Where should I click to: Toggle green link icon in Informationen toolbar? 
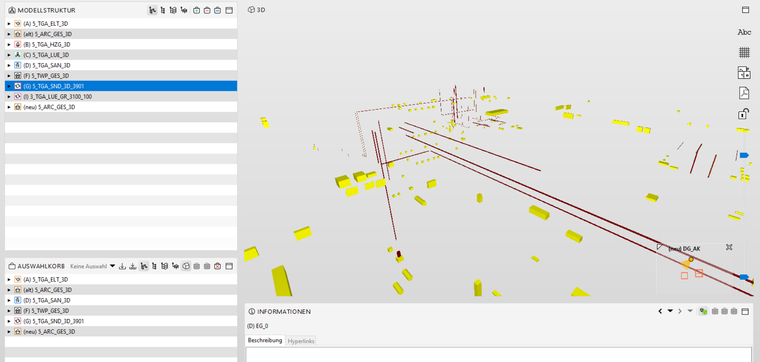[x=703, y=311]
